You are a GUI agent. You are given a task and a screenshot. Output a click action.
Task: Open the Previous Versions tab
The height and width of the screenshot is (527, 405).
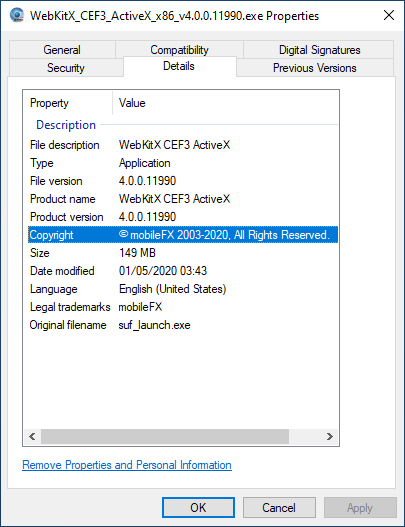[x=315, y=68]
